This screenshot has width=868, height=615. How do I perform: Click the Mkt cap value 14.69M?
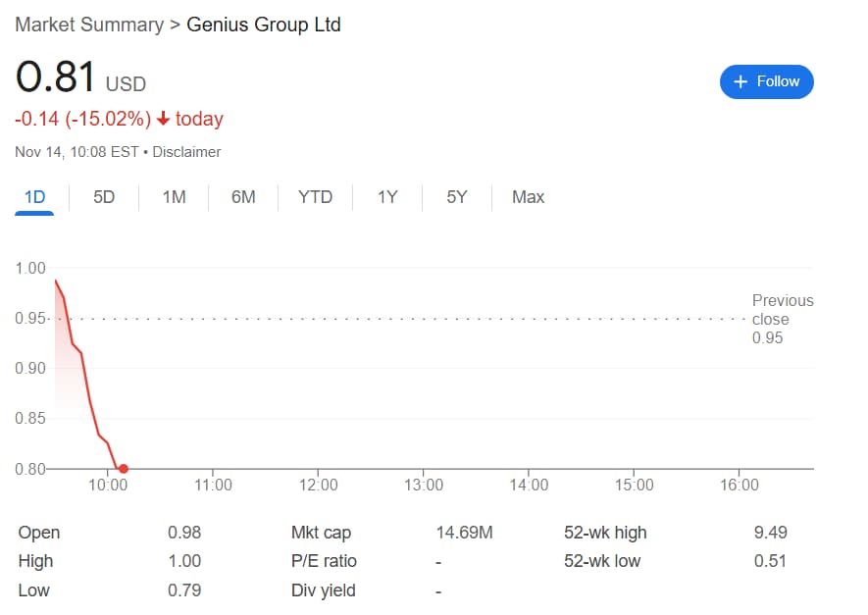(464, 533)
